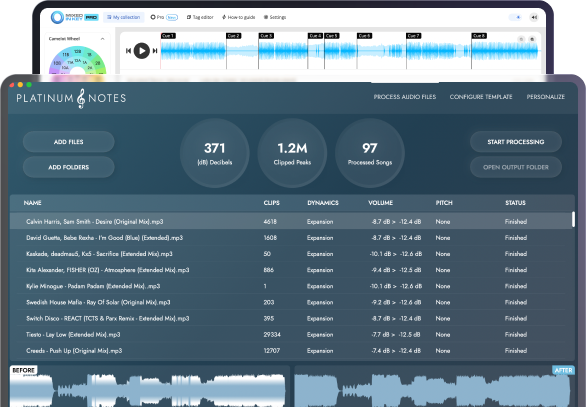Jump to the Cue 2 marker

click(233, 36)
